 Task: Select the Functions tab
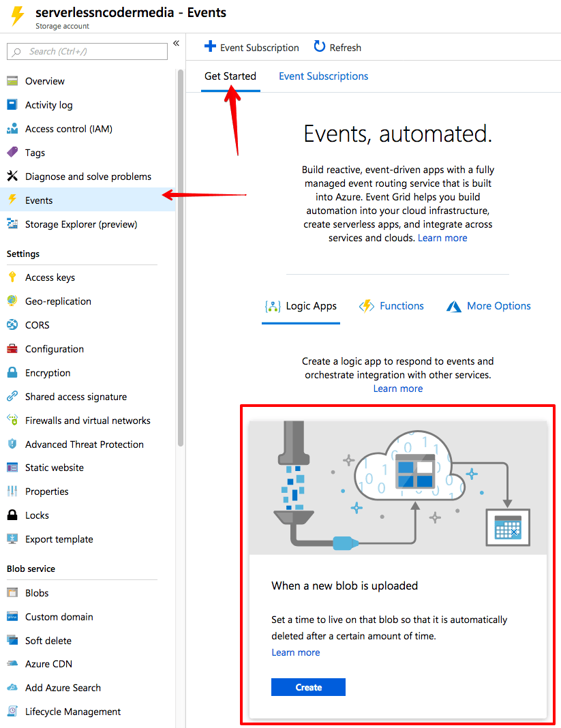coord(392,306)
